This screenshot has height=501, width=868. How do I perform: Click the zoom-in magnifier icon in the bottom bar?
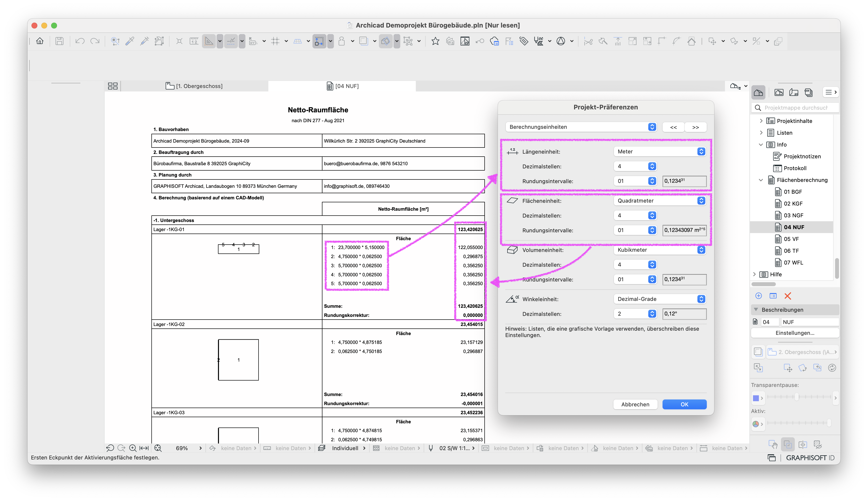133,448
